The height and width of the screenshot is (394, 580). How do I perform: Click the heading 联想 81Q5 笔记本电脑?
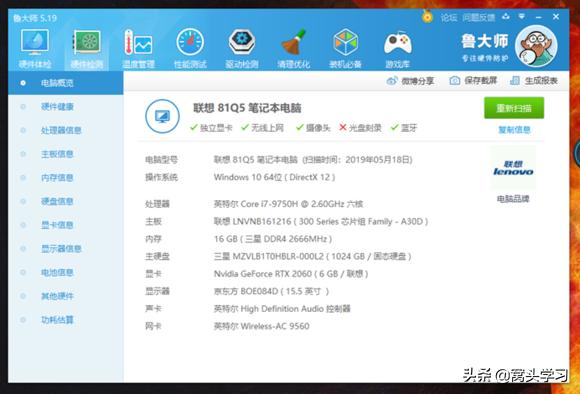coord(247,108)
